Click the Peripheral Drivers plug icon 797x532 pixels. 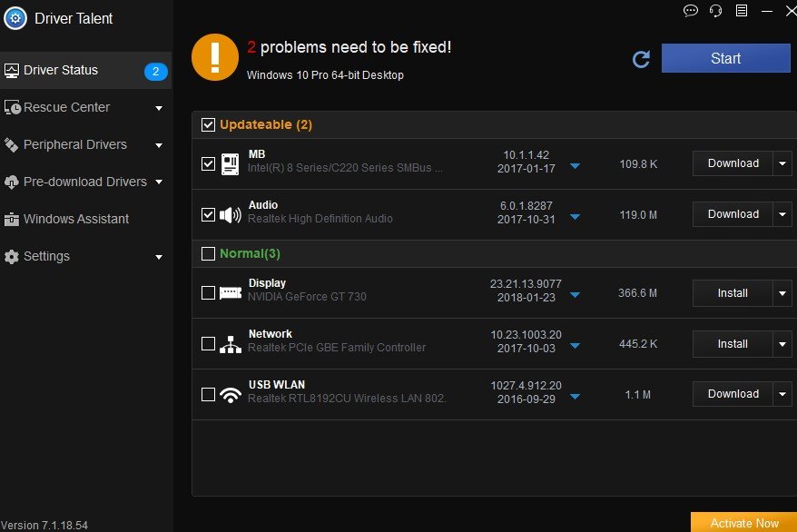[x=11, y=145]
